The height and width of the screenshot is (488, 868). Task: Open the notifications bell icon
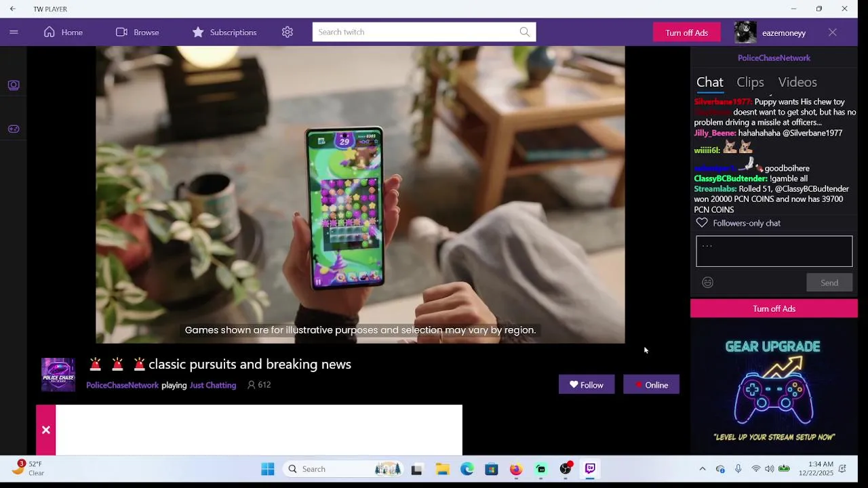(x=843, y=469)
